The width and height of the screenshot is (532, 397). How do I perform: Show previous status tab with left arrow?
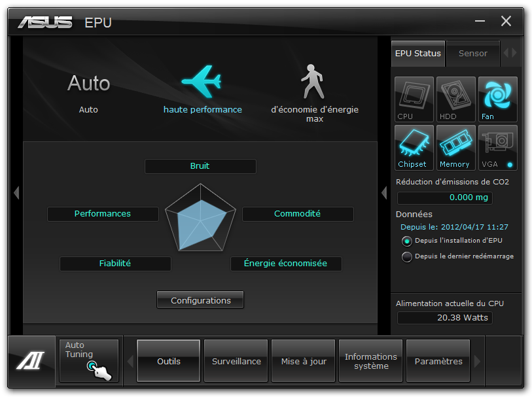[506, 53]
